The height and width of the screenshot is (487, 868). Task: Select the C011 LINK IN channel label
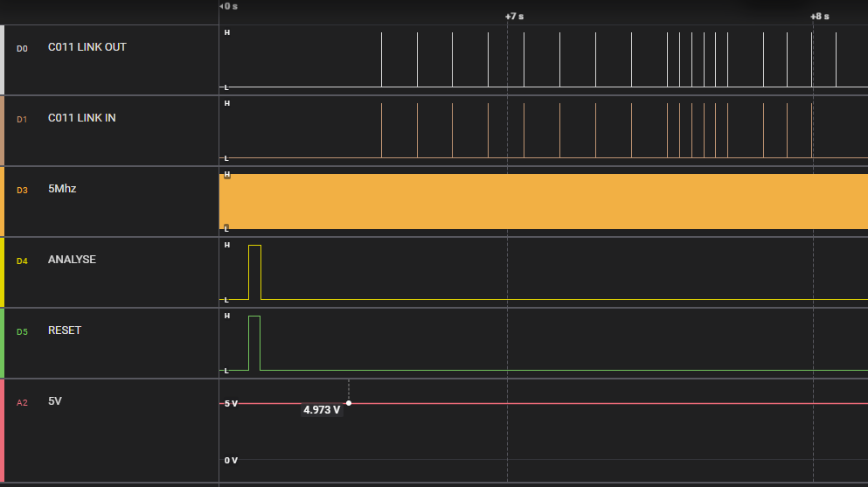(81, 118)
